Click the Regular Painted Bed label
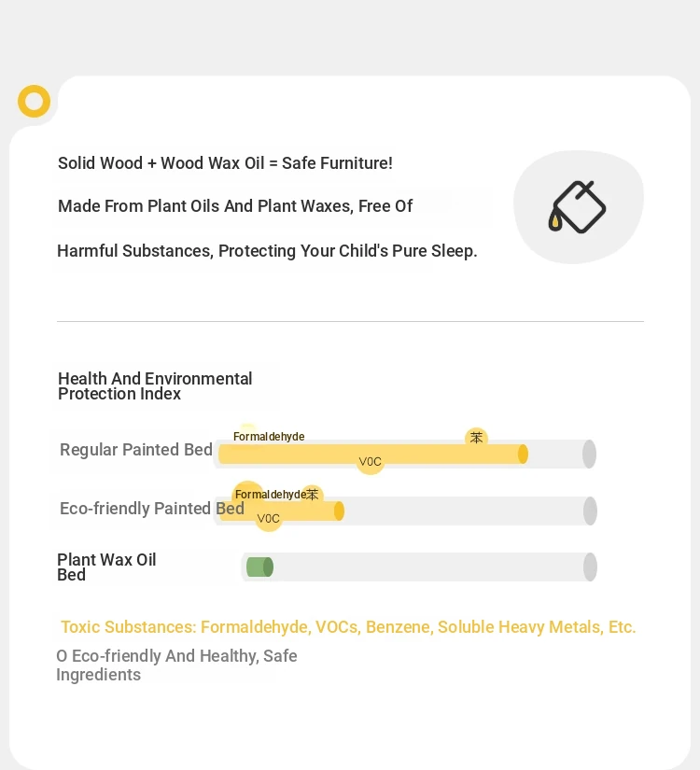Image resolution: width=700 pixels, height=770 pixels. 136,449
